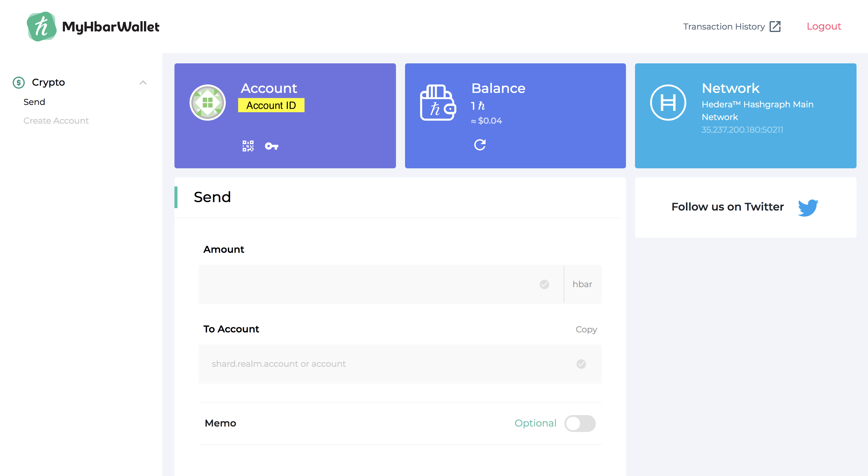Enable the optional Memo toggle
Screen dimensions: 868x476
pos(579,423)
